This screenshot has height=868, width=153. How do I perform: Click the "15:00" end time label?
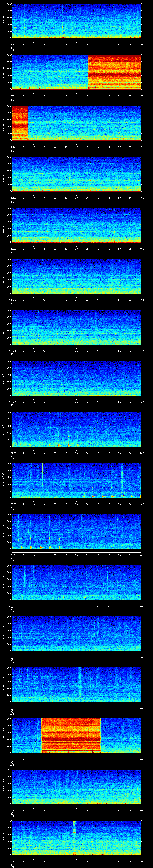tap(141, 44)
